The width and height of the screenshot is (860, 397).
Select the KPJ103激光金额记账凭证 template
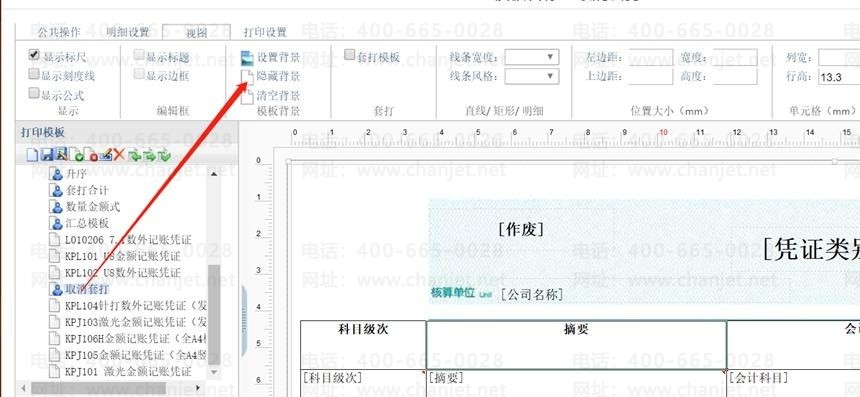click(x=135, y=322)
